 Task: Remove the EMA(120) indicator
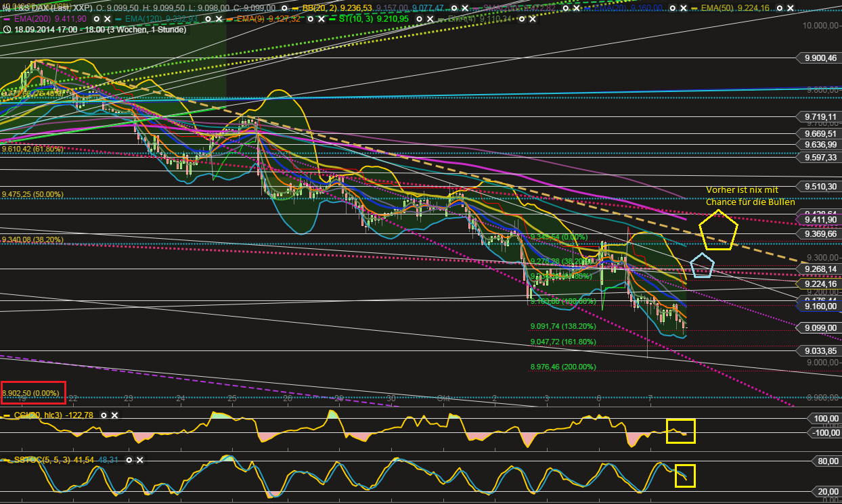[219, 19]
